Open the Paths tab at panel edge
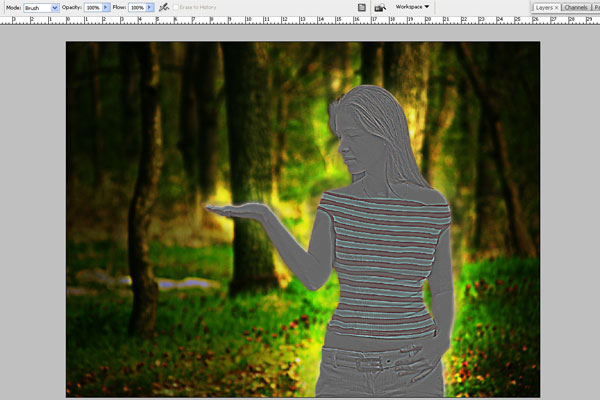The image size is (600, 400). click(596, 7)
